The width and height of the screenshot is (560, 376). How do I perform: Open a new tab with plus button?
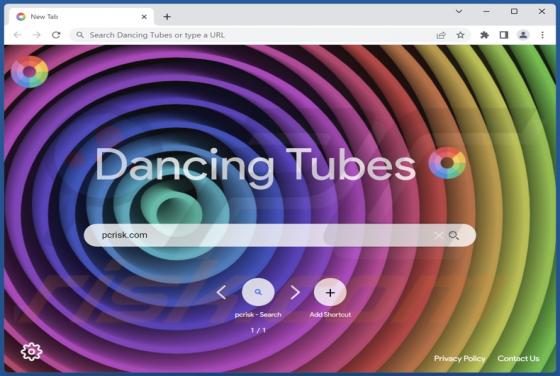click(x=167, y=17)
